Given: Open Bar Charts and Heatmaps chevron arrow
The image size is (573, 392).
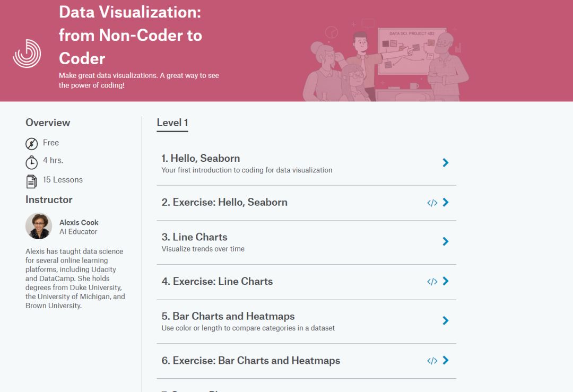Looking at the screenshot, I should coord(446,321).
